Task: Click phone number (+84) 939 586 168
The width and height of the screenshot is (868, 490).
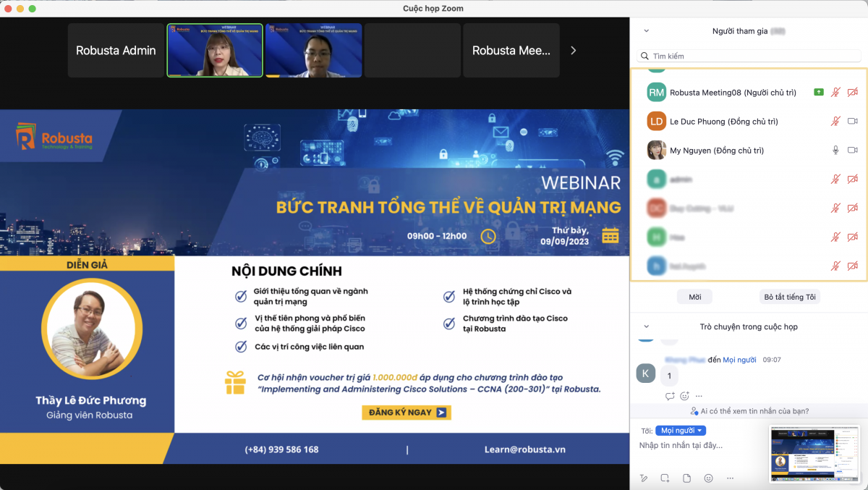Action: (281, 449)
